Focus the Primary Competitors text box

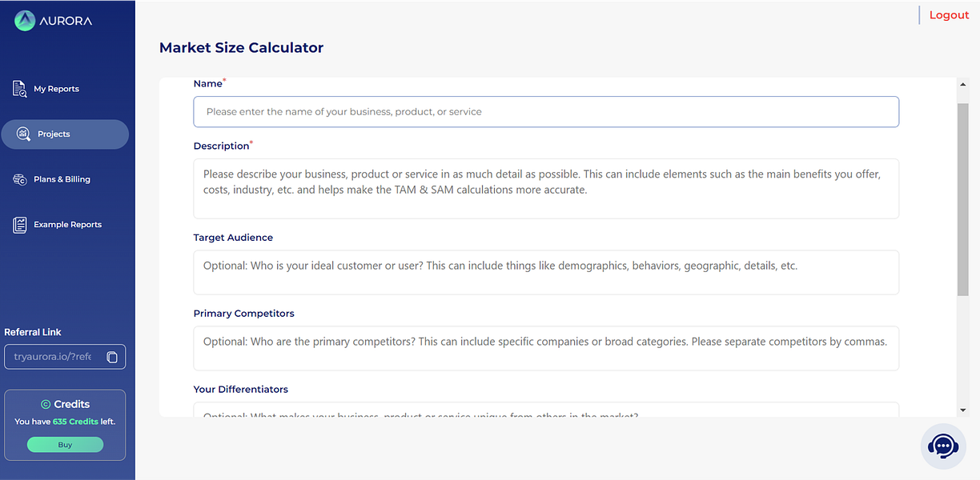coord(545,348)
